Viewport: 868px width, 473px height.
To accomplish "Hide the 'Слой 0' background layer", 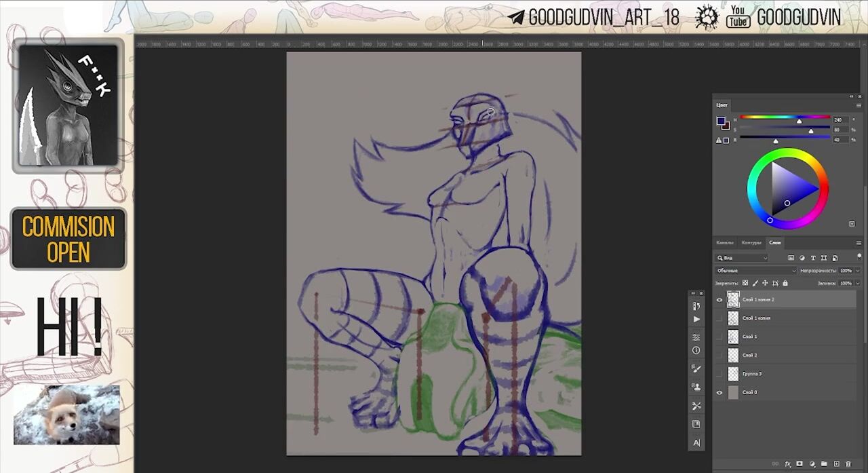I will pos(719,392).
